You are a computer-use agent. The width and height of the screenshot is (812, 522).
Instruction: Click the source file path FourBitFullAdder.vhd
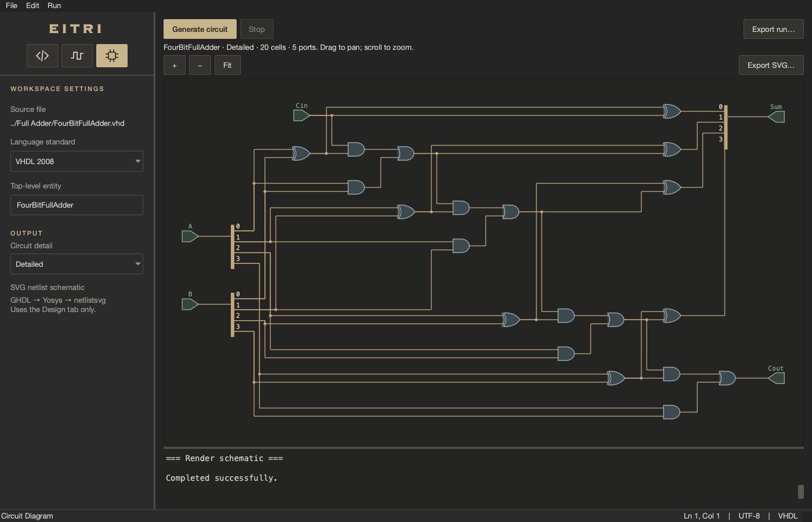tap(67, 123)
